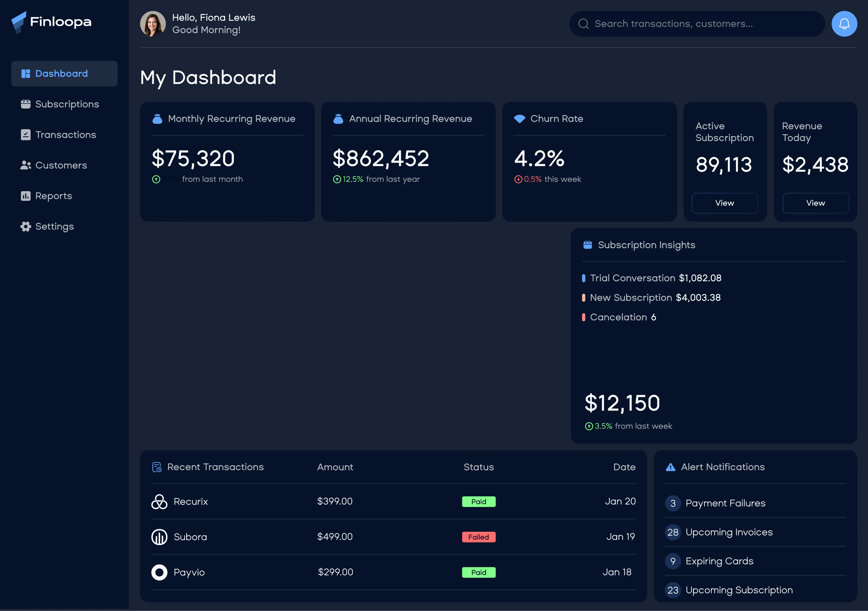The height and width of the screenshot is (611, 868).
Task: Open Subscriptions in the sidebar
Action: (x=64, y=104)
